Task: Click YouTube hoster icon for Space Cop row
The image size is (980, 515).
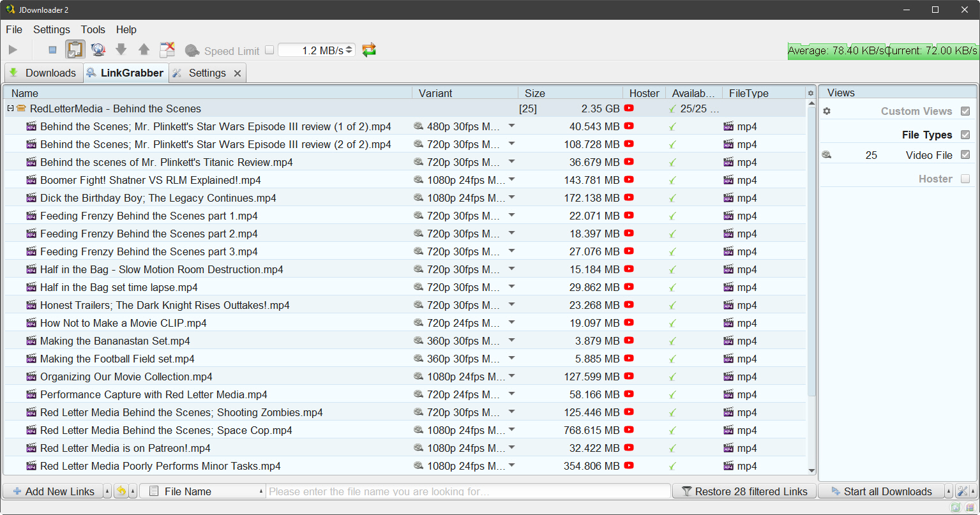Action: pyautogui.click(x=629, y=429)
